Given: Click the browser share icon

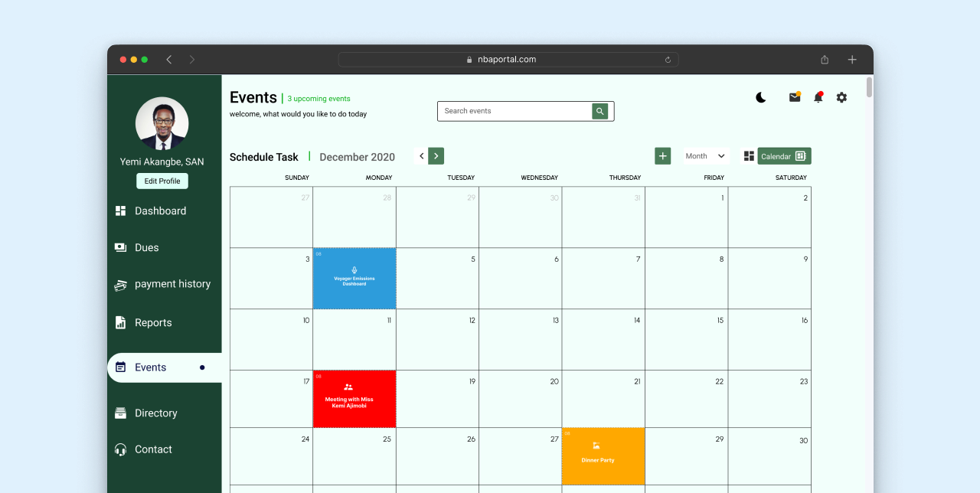Looking at the screenshot, I should coord(825,60).
